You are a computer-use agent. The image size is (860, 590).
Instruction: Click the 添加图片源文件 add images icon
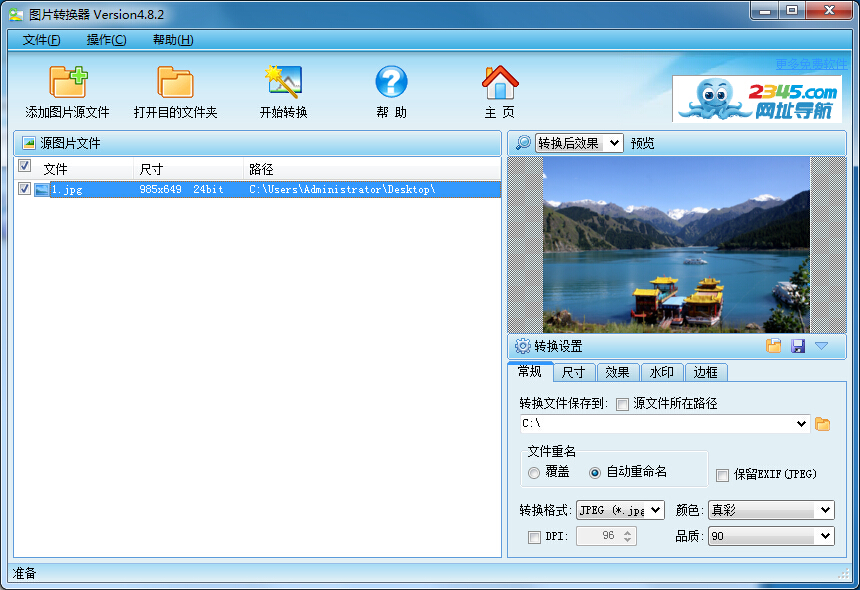coord(68,82)
